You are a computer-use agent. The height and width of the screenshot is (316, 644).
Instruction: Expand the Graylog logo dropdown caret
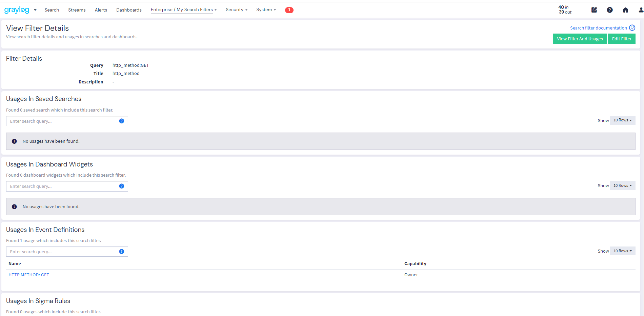pos(35,10)
